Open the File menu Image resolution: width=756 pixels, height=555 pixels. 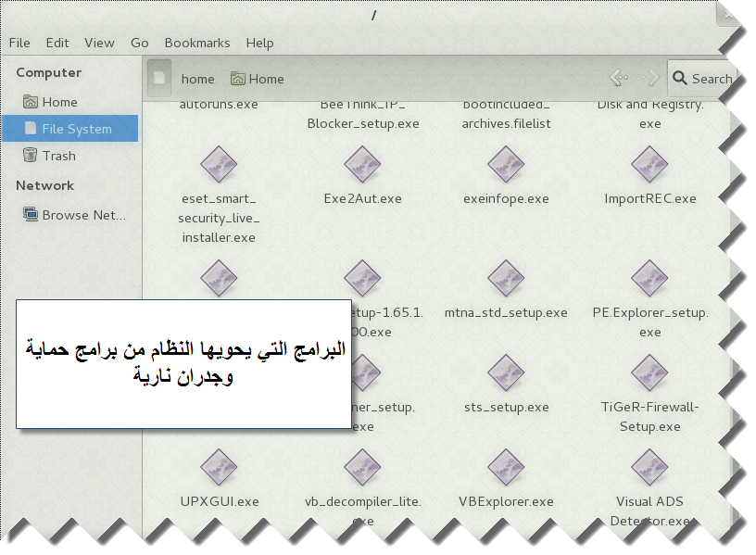click(19, 43)
